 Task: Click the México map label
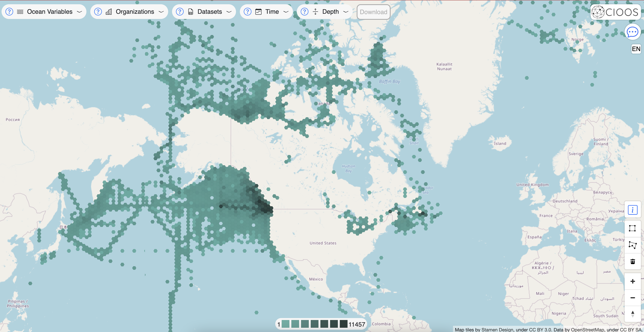(x=316, y=279)
